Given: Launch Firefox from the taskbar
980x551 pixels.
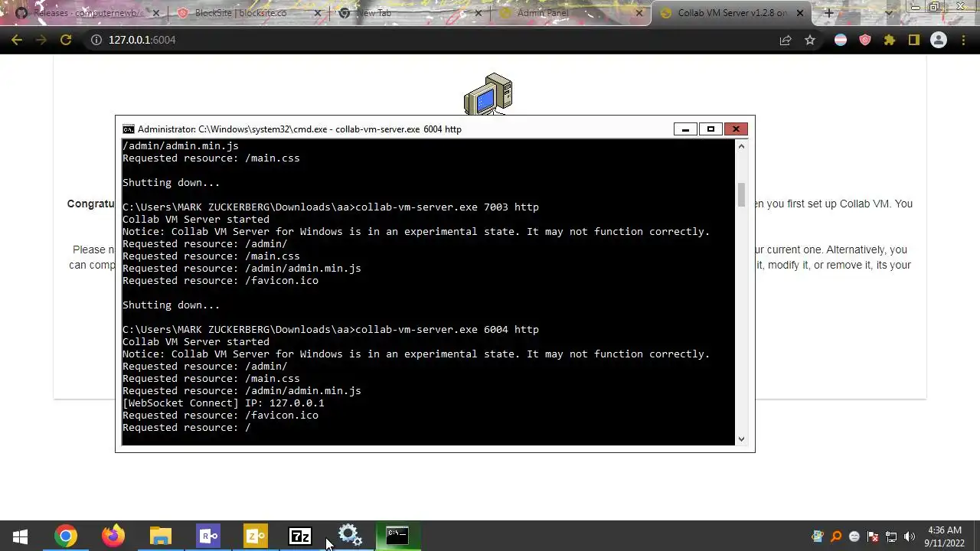Looking at the screenshot, I should (x=113, y=536).
